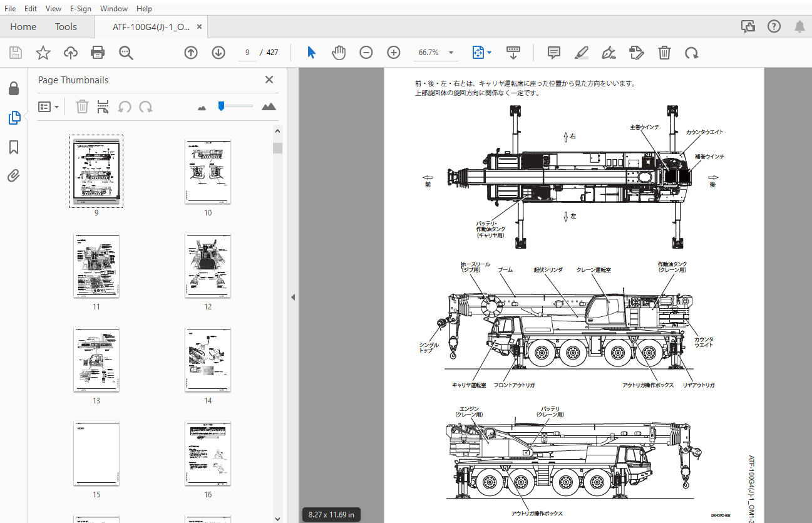The height and width of the screenshot is (523, 812).
Task: Print the document
Action: (x=98, y=53)
